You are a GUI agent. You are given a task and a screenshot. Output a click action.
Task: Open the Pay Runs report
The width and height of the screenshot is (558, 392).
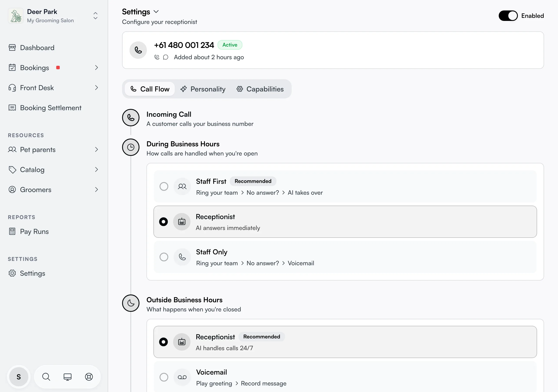[x=34, y=231]
